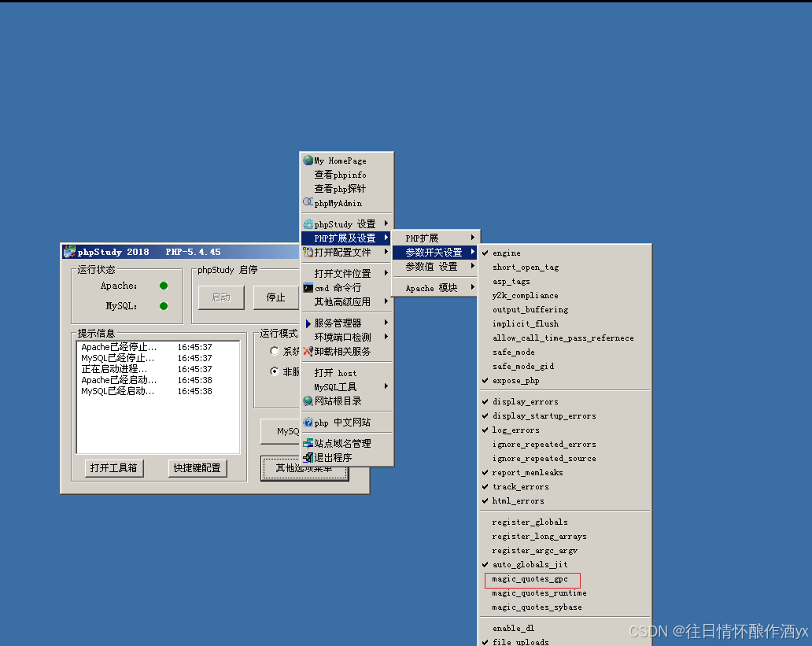812x646 pixels.
Task: Click the 卸载相关服务 icon
Action: pos(308,351)
